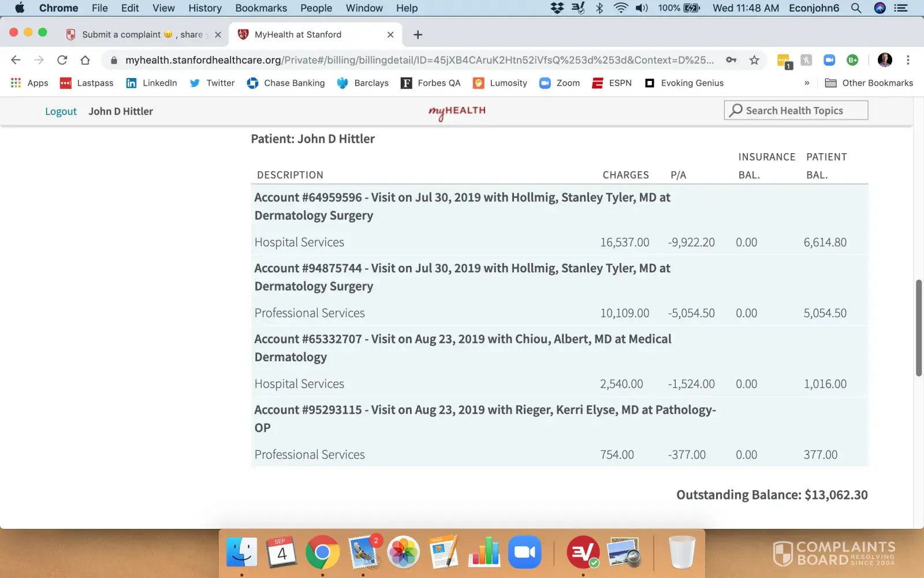Click the home icon in Chrome toolbar
The height and width of the screenshot is (578, 924).
tap(85, 60)
